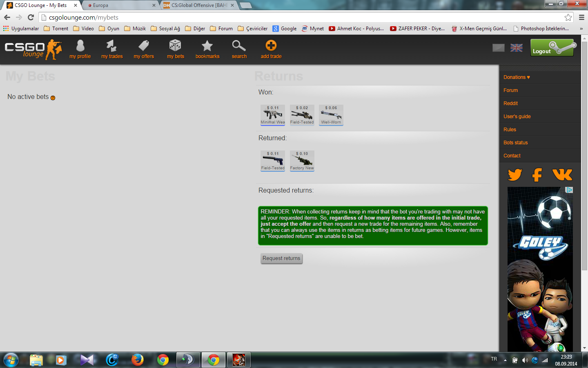Open my bets dice icon
Screen dimensions: 588x368
(x=175, y=45)
